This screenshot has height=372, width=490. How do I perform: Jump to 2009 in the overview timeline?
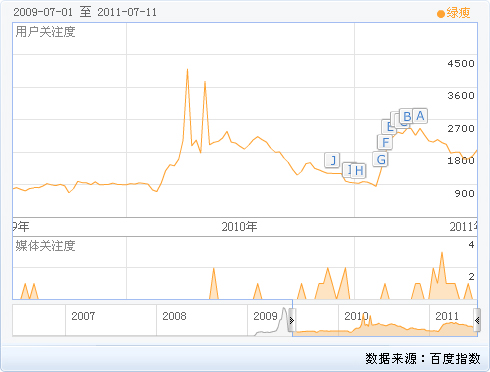click(265, 316)
